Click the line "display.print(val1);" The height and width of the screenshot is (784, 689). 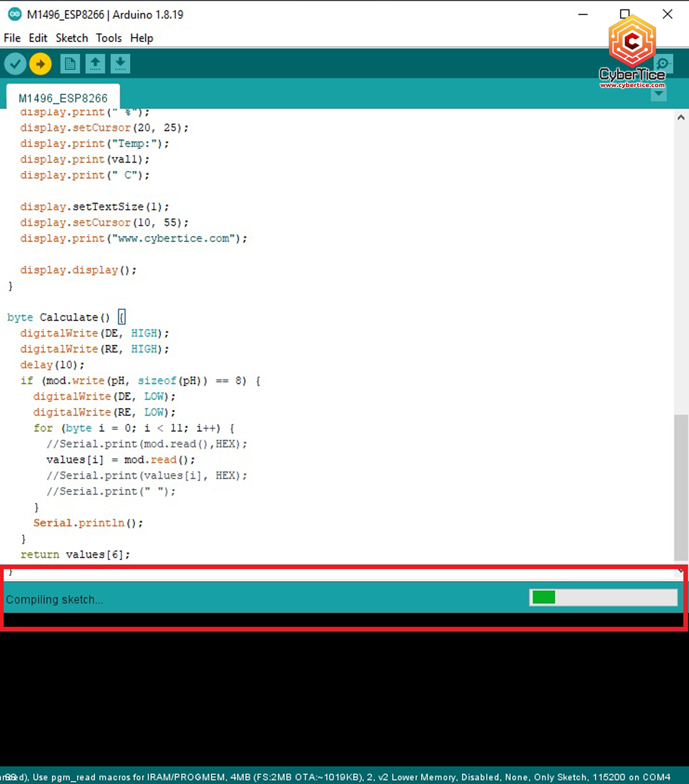[85, 159]
